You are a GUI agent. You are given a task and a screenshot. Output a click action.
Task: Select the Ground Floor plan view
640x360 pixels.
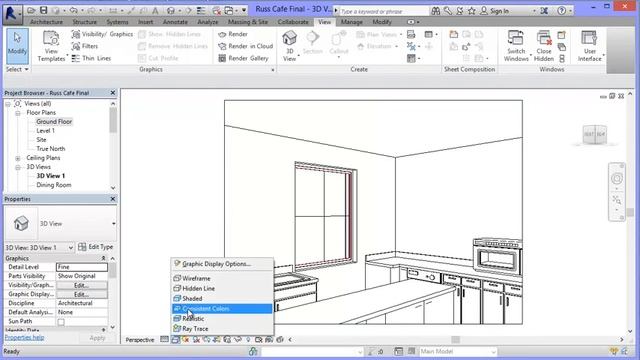[54, 122]
